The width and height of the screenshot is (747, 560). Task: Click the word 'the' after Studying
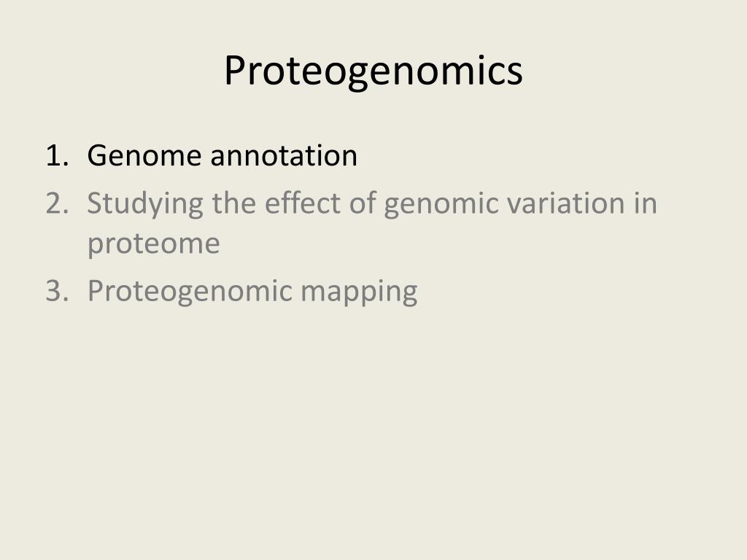pyautogui.click(x=234, y=203)
